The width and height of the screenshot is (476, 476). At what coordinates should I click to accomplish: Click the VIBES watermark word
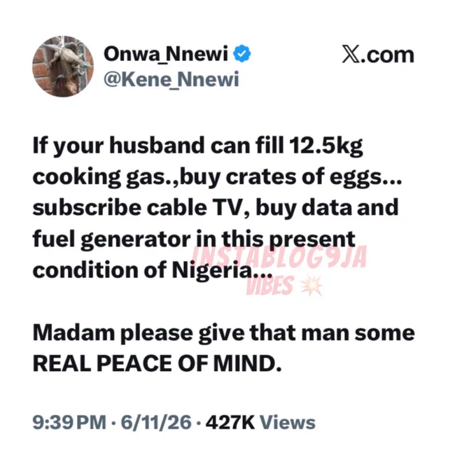pyautogui.click(x=269, y=286)
